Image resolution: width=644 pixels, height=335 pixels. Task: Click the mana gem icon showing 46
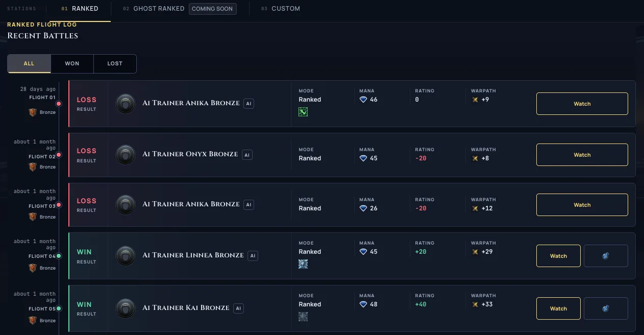click(363, 100)
